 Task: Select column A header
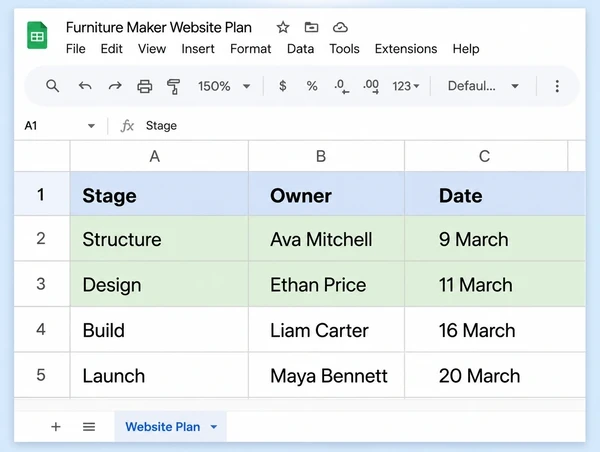[159, 156]
